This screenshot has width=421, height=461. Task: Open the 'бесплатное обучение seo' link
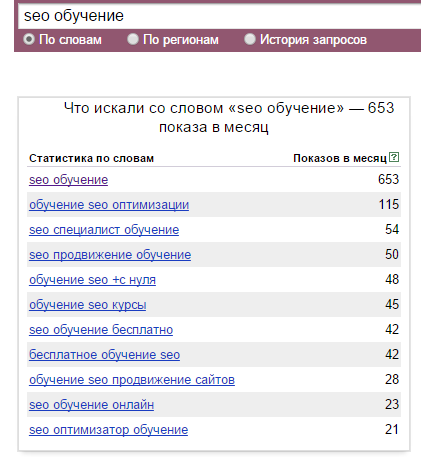click(x=104, y=355)
